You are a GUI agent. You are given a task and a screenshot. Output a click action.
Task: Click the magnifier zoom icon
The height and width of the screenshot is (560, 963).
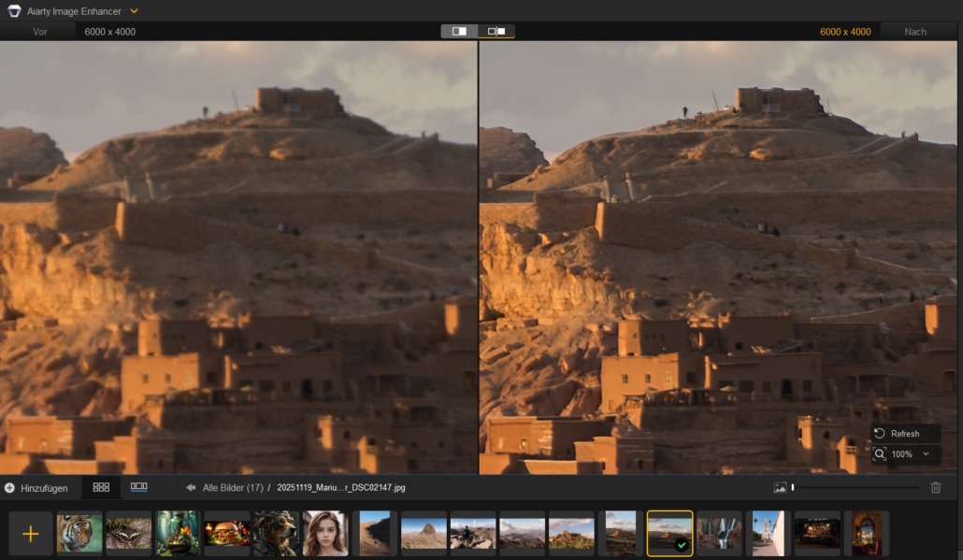click(x=880, y=454)
